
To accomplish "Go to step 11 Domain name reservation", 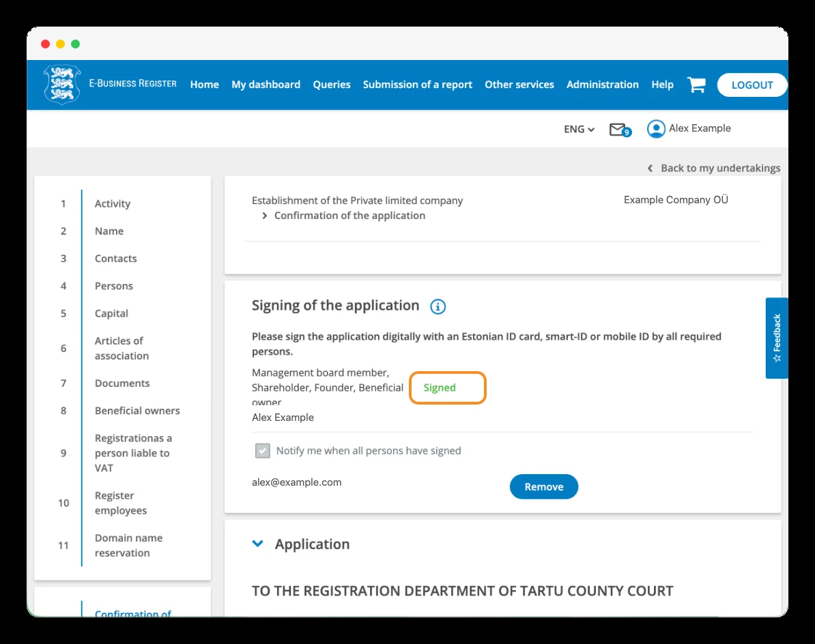I will [x=128, y=545].
